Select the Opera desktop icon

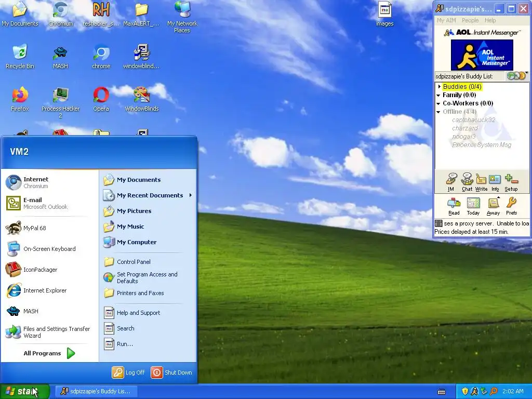pyautogui.click(x=101, y=99)
